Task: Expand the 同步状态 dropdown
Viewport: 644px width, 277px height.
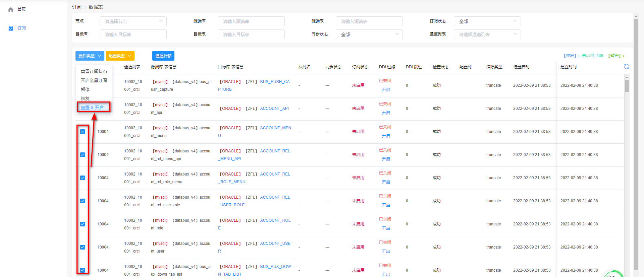Action: [369, 34]
